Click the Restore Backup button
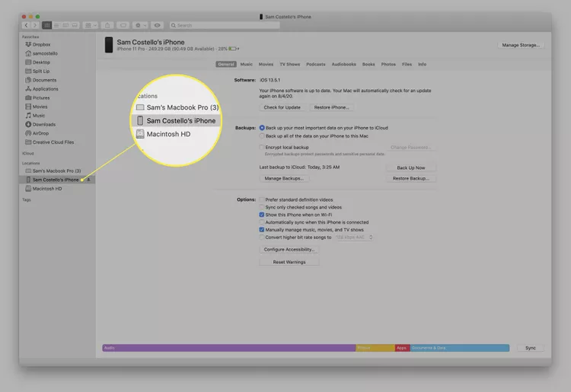This screenshot has height=392, width=571. click(411, 178)
